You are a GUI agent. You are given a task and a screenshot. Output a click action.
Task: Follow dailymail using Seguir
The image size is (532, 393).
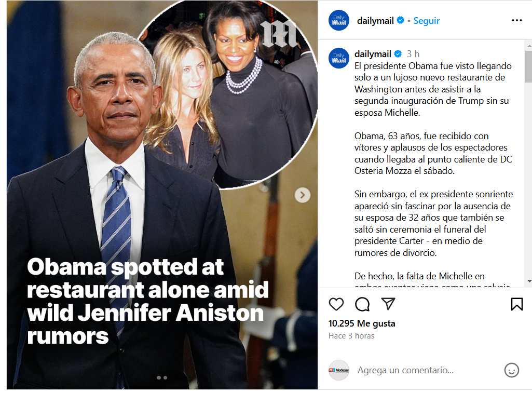point(426,21)
